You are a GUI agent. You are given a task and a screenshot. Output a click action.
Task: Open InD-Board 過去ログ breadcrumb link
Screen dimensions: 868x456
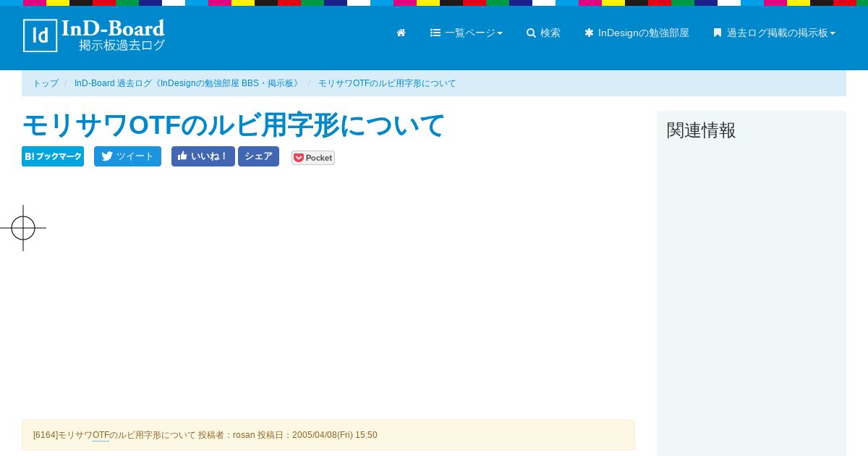pyautogui.click(x=188, y=83)
